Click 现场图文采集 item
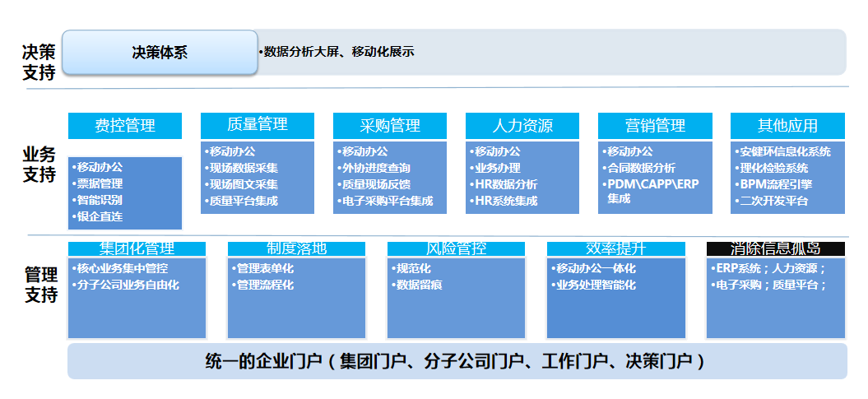 (241, 185)
